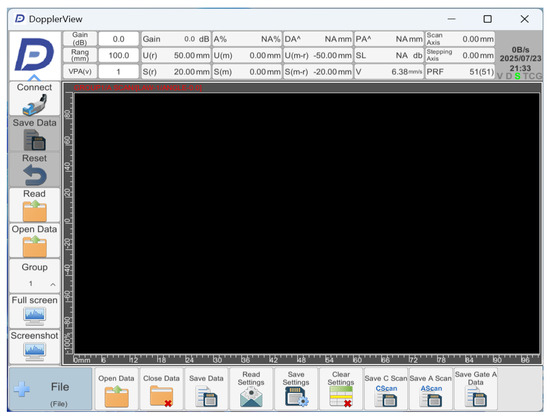Click Open Data in left sidebar

point(34,241)
